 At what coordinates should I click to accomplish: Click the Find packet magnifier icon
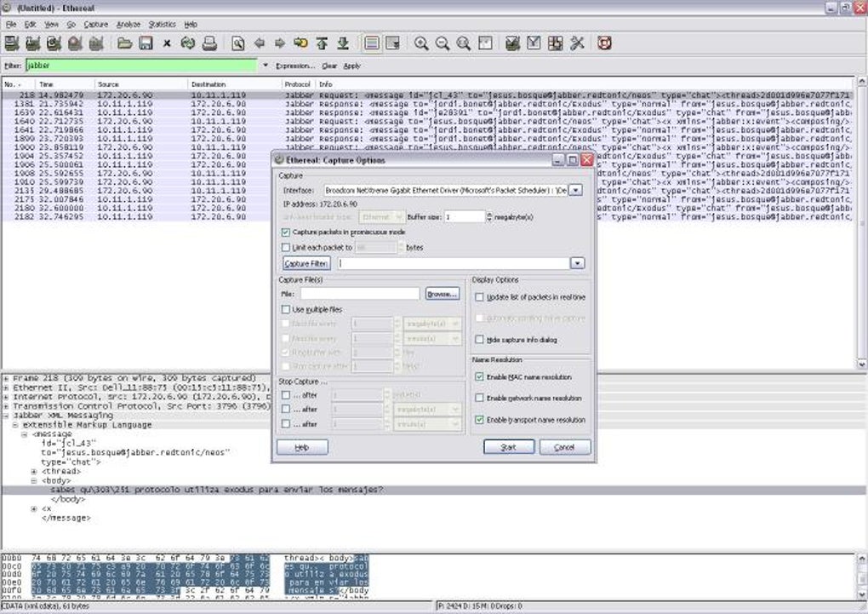238,43
